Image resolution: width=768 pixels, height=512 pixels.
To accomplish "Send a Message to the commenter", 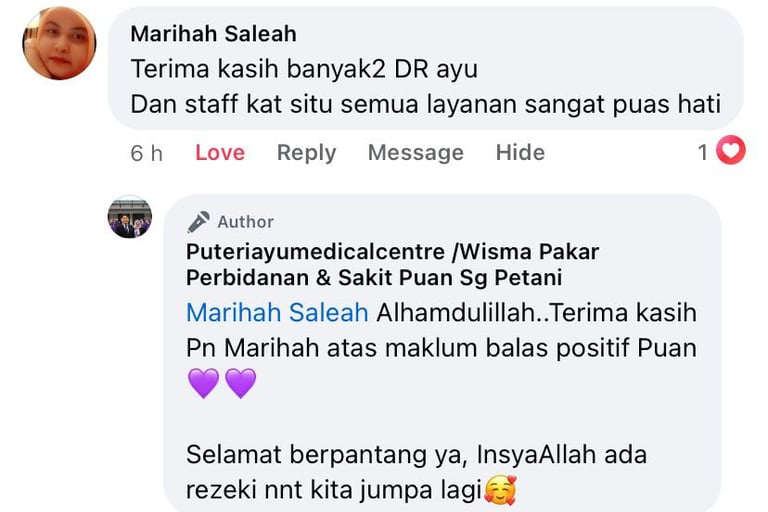I will [x=416, y=152].
